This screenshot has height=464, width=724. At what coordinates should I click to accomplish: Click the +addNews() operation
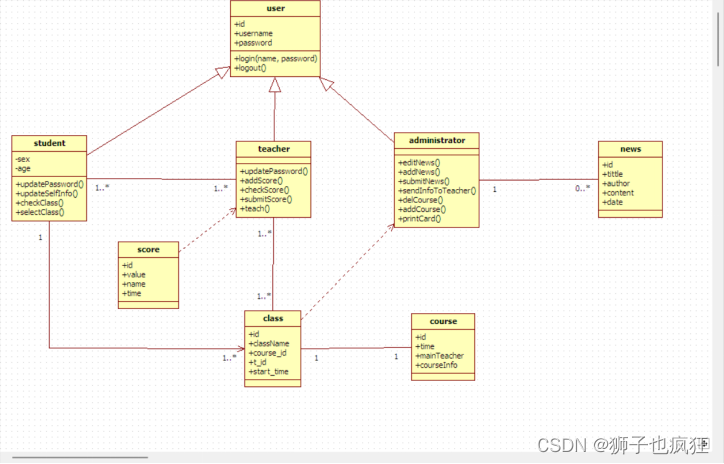419,172
